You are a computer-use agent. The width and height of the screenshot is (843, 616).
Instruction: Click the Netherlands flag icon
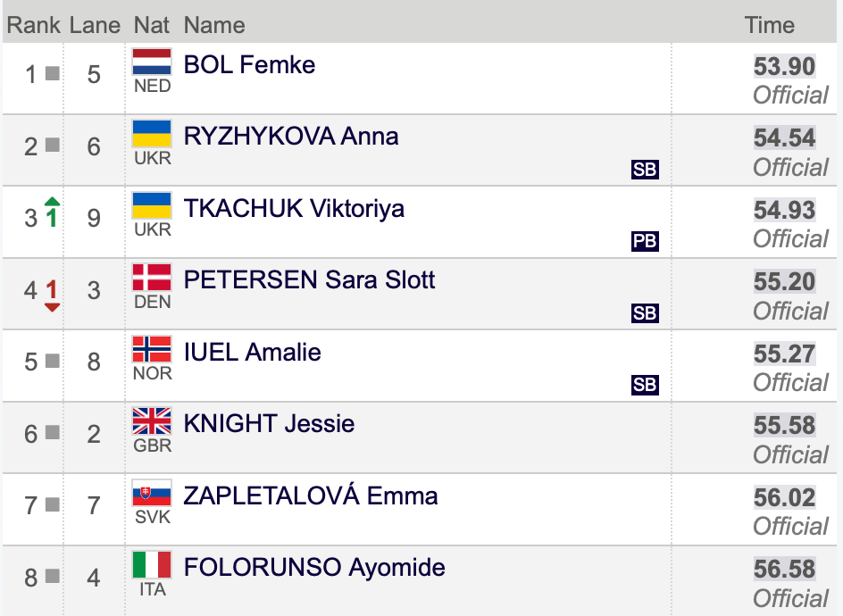152,62
